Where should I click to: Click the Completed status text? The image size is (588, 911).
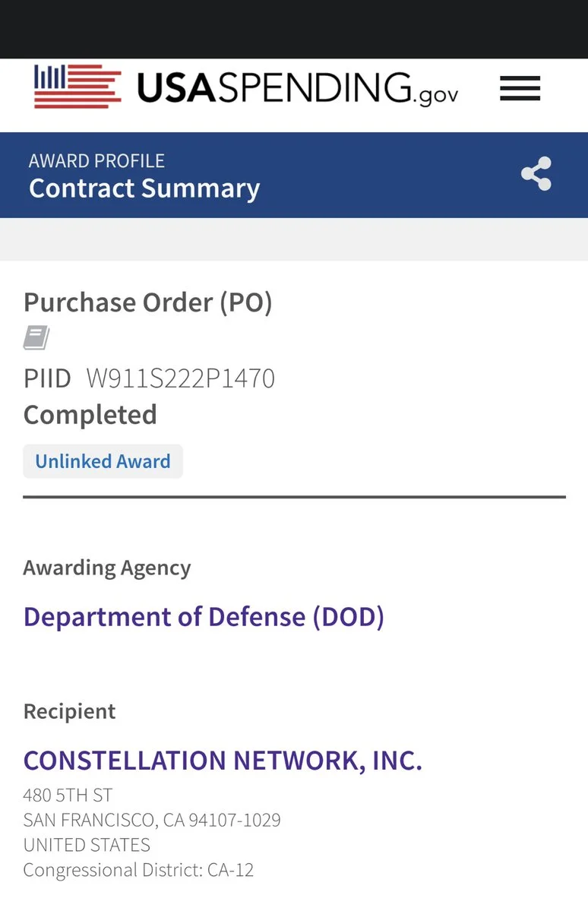tap(90, 415)
